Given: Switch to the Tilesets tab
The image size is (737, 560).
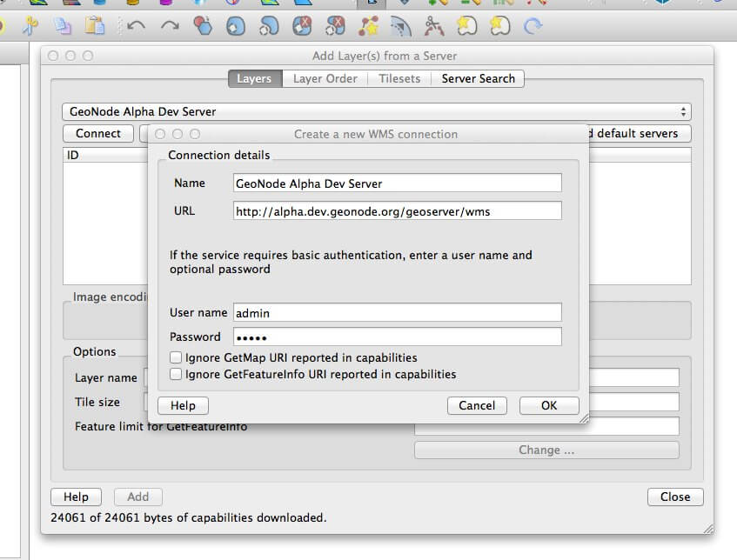Looking at the screenshot, I should pos(399,78).
